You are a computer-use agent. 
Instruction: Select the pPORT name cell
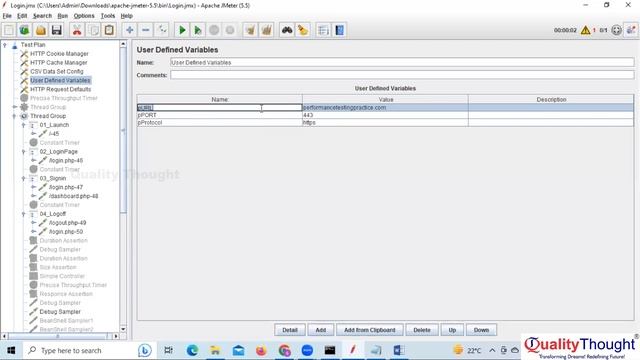point(220,115)
